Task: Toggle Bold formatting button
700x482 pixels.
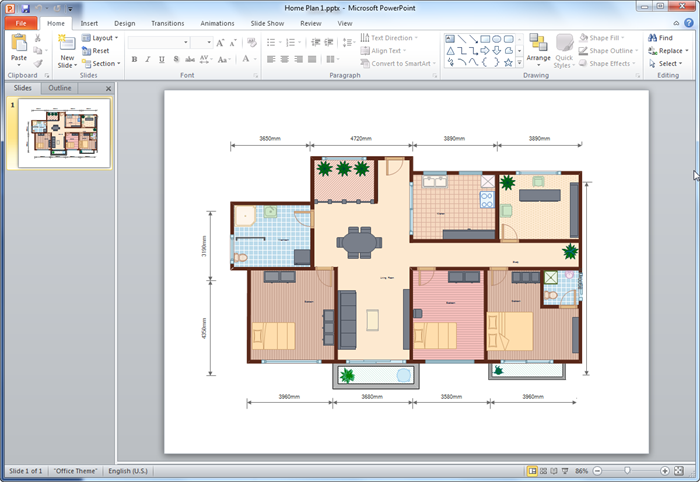Action: (x=134, y=60)
